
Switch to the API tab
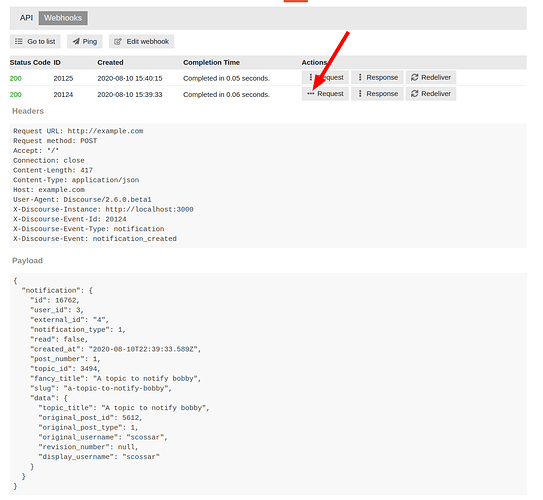coord(26,18)
